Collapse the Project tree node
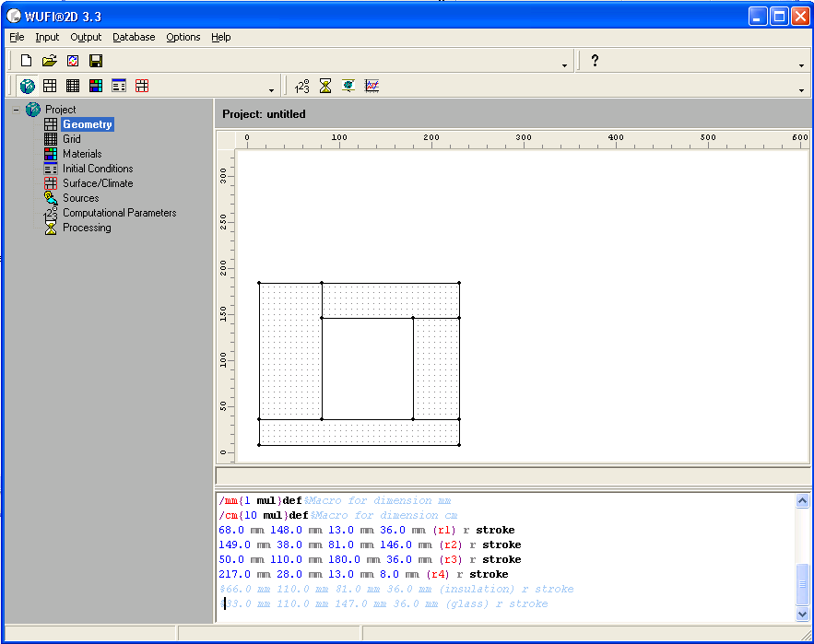 (17, 110)
